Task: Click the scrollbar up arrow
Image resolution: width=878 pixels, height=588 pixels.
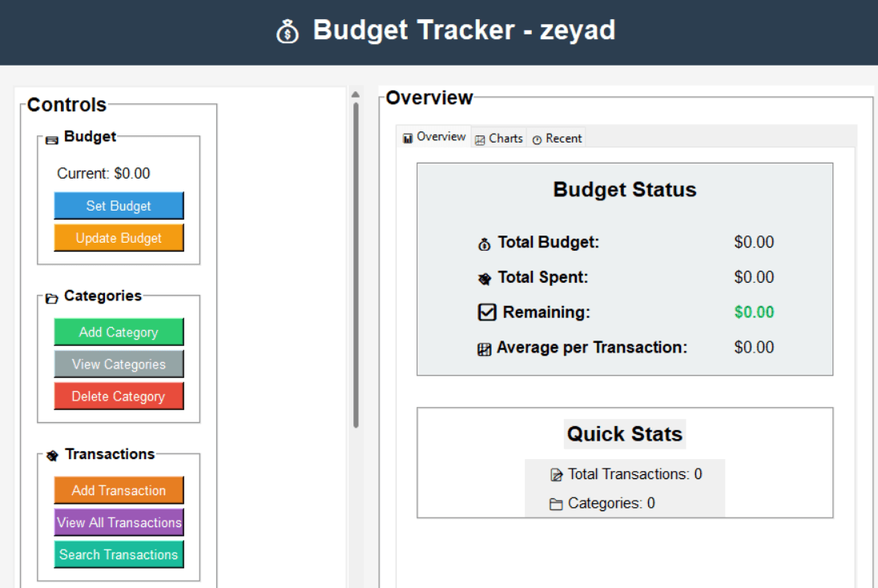Action: coord(356,95)
